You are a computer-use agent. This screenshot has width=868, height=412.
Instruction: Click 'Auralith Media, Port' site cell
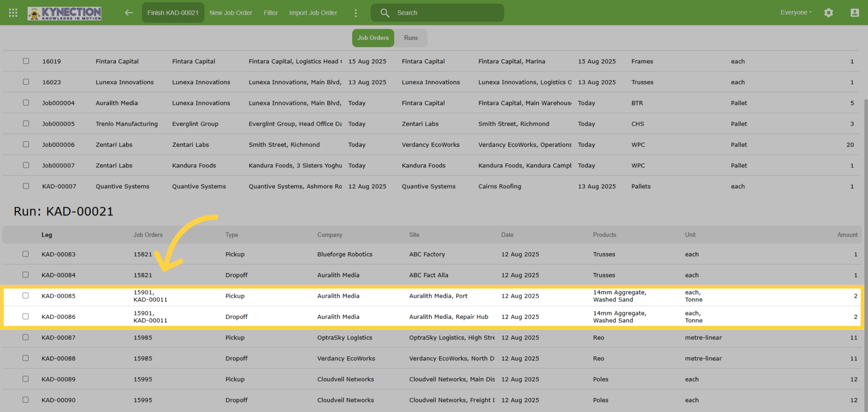point(438,296)
